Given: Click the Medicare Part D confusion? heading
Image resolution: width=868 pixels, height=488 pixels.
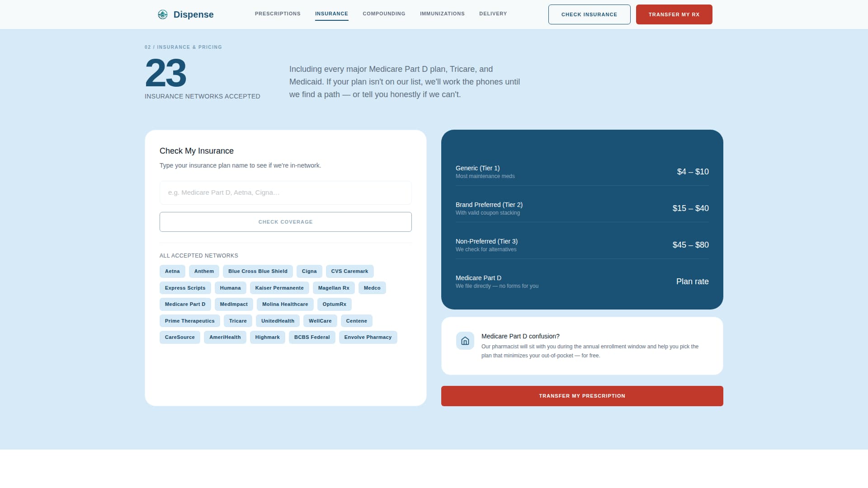Looking at the screenshot, I should 520,336.
